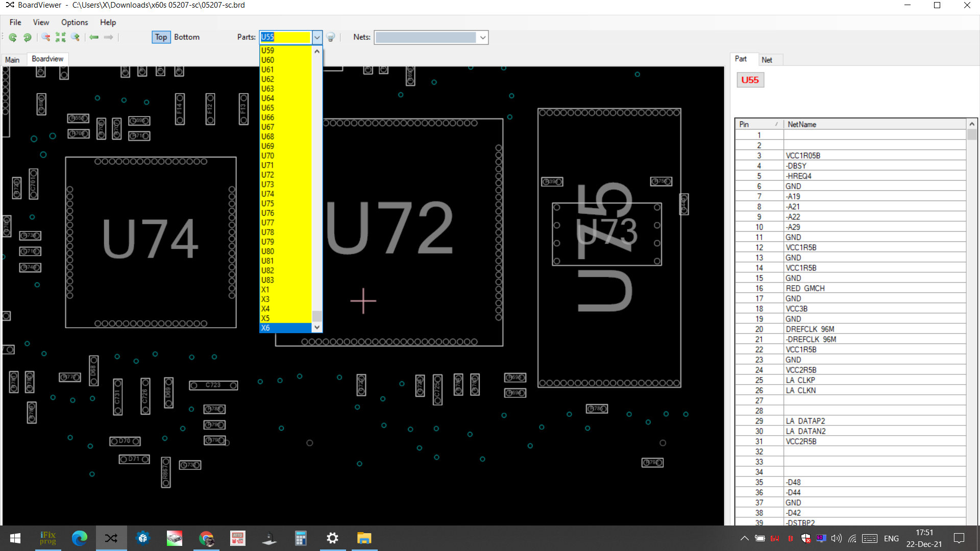The height and width of the screenshot is (551, 980).
Task: Launch Microsoft Edge from the taskbar
Action: tap(80, 538)
